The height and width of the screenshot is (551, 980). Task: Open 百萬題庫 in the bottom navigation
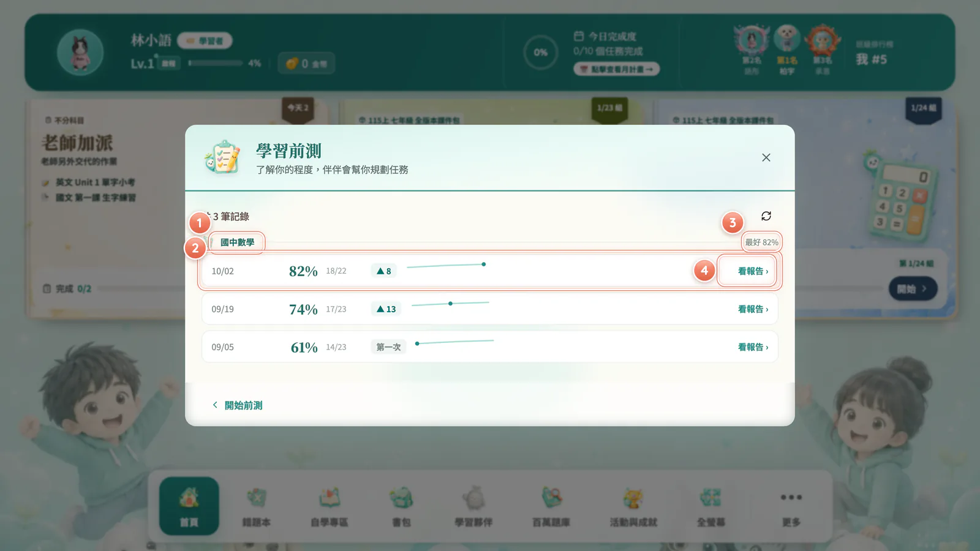pos(551,506)
